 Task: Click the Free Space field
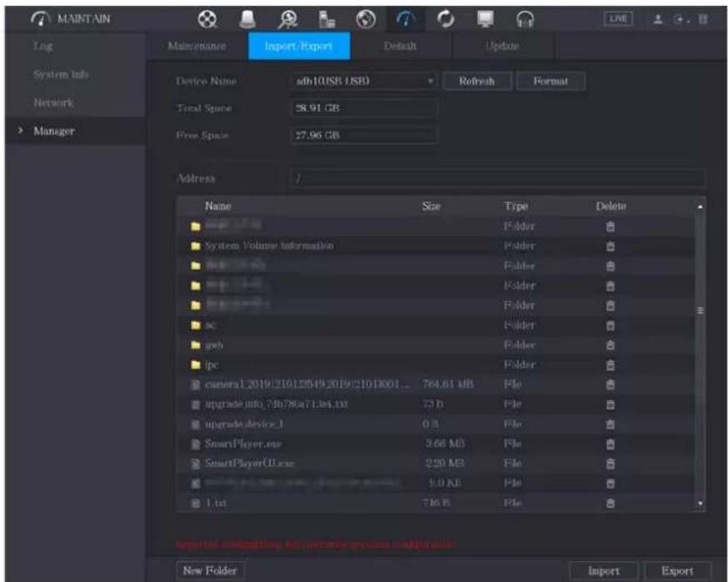tap(364, 135)
